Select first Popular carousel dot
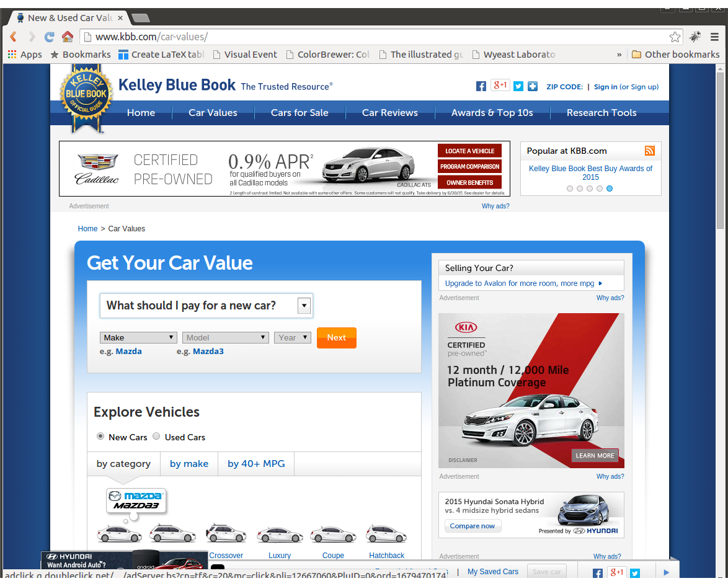Image resolution: width=728 pixels, height=586 pixels. (x=570, y=189)
